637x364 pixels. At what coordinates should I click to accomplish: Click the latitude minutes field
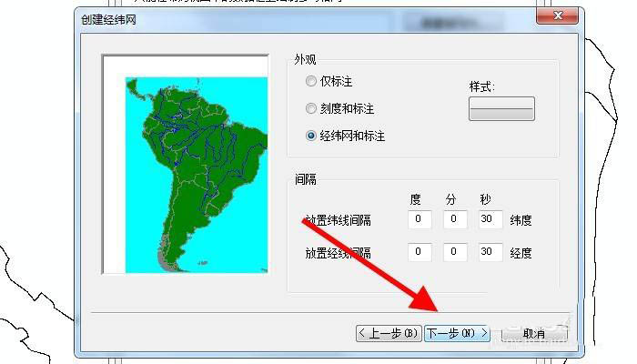pyautogui.click(x=455, y=219)
